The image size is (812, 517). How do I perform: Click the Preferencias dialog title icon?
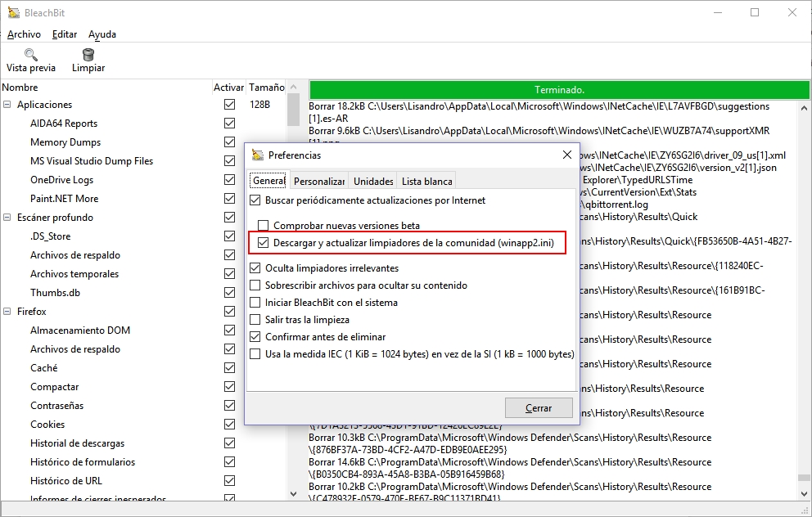click(x=257, y=155)
